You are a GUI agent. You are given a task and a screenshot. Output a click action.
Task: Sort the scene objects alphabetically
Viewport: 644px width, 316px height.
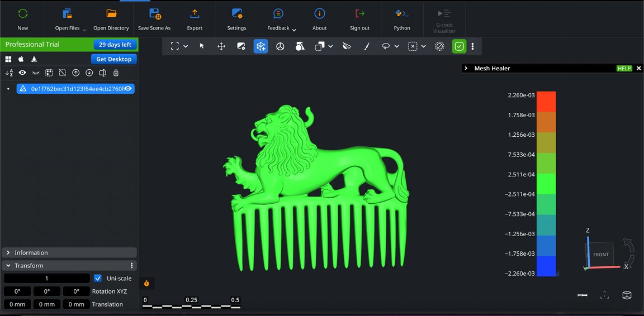coord(9,73)
